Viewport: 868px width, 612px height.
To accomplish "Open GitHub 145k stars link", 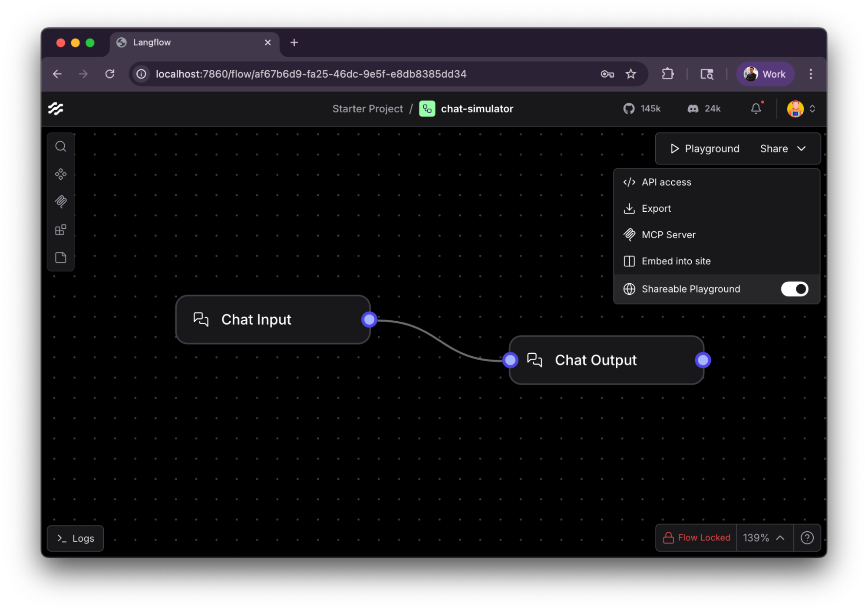I will click(x=641, y=109).
